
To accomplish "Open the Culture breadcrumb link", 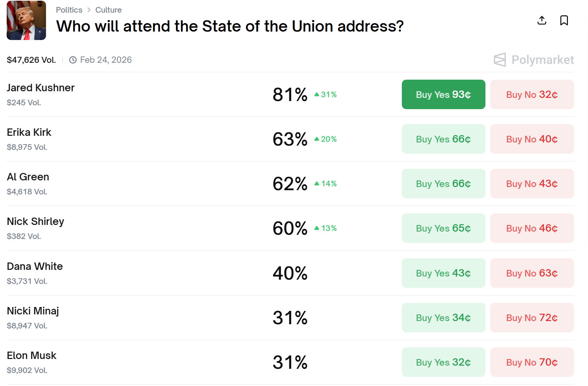I will 108,10.
